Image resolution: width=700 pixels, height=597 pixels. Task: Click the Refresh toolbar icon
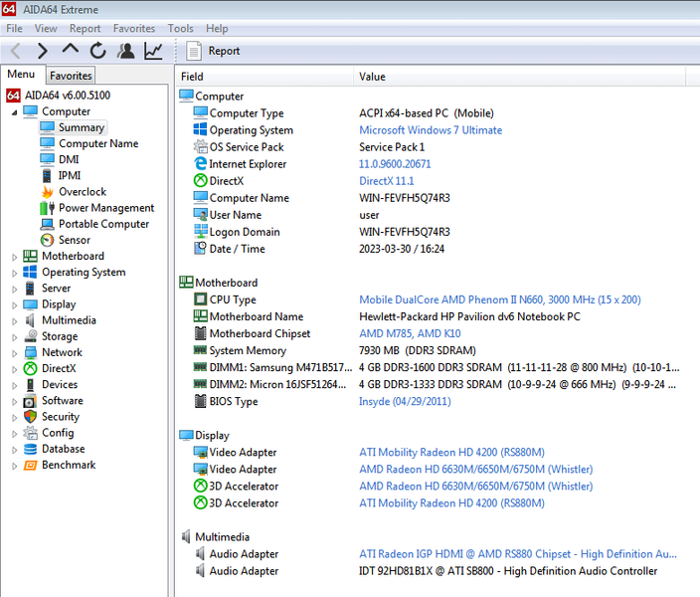pyautogui.click(x=97, y=51)
